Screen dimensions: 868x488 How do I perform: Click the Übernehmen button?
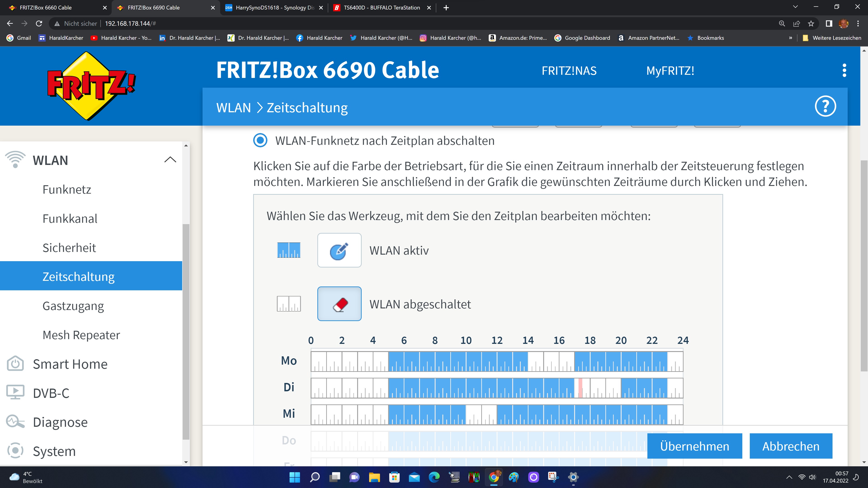694,446
